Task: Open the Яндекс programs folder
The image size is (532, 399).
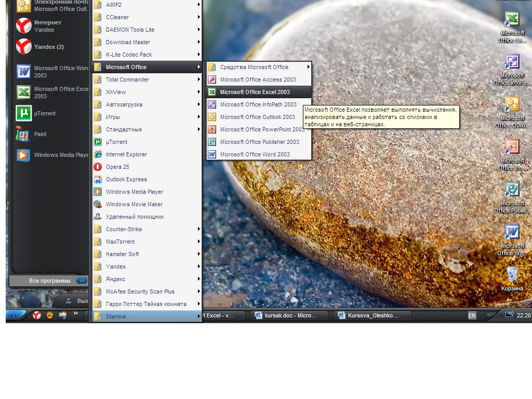Action: pos(147,279)
